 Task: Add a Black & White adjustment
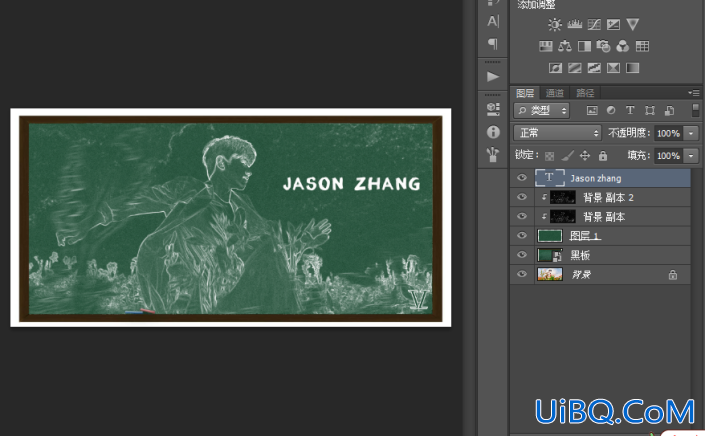coord(584,46)
